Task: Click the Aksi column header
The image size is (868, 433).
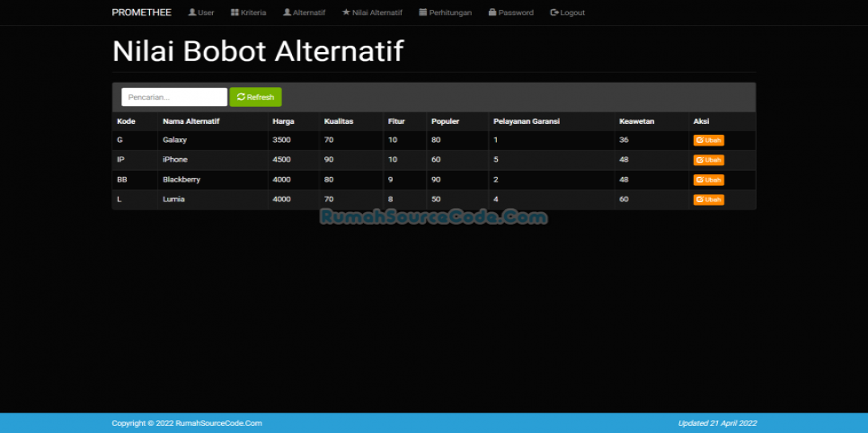Action: 701,121
